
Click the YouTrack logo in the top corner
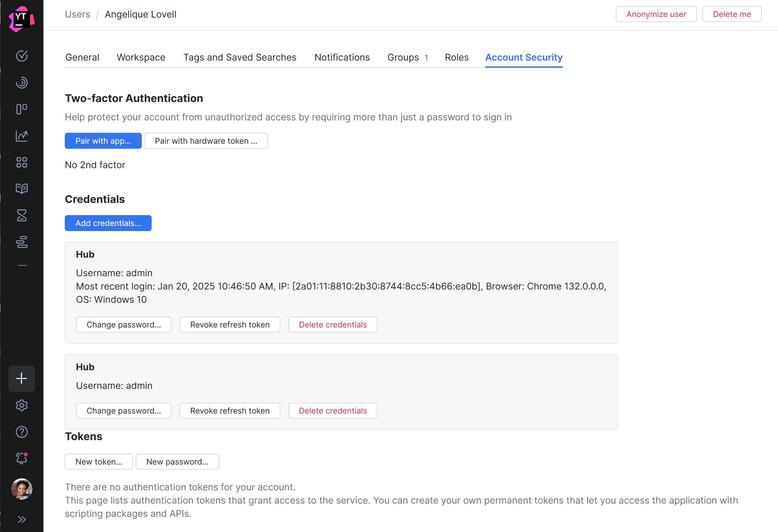[x=22, y=18]
